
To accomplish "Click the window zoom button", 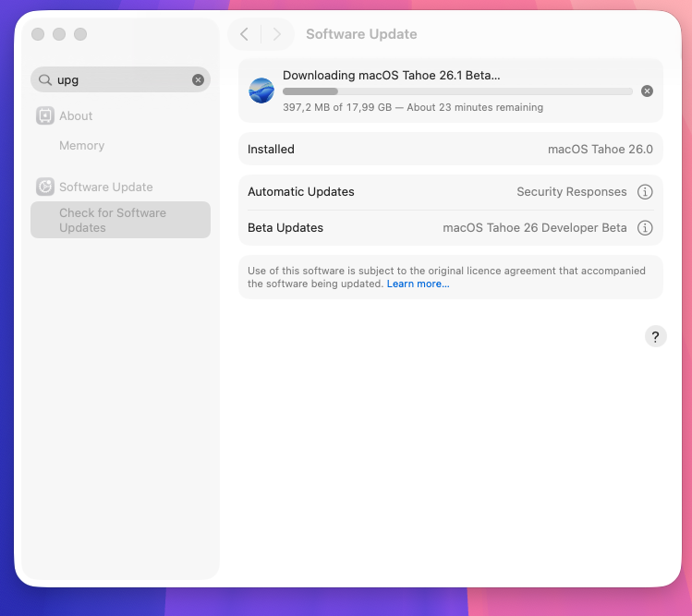I will 80,34.
